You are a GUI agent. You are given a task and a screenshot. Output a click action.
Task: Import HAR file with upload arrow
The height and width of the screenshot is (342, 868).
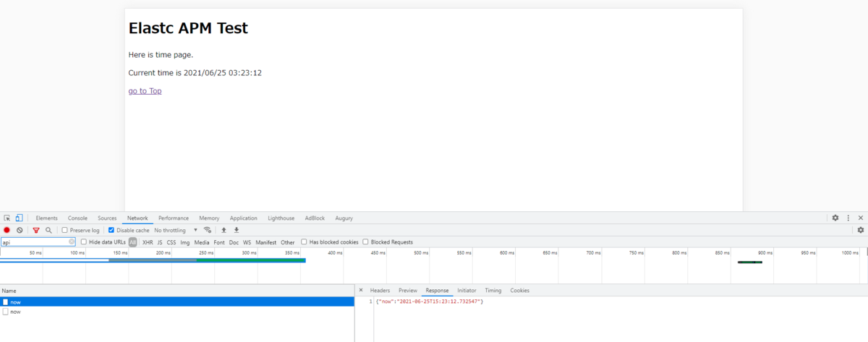pyautogui.click(x=224, y=230)
